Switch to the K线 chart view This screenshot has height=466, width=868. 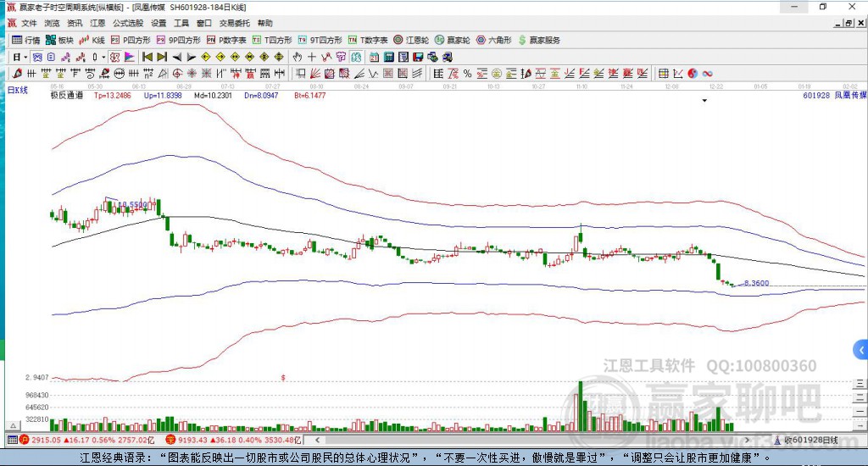tap(92, 40)
